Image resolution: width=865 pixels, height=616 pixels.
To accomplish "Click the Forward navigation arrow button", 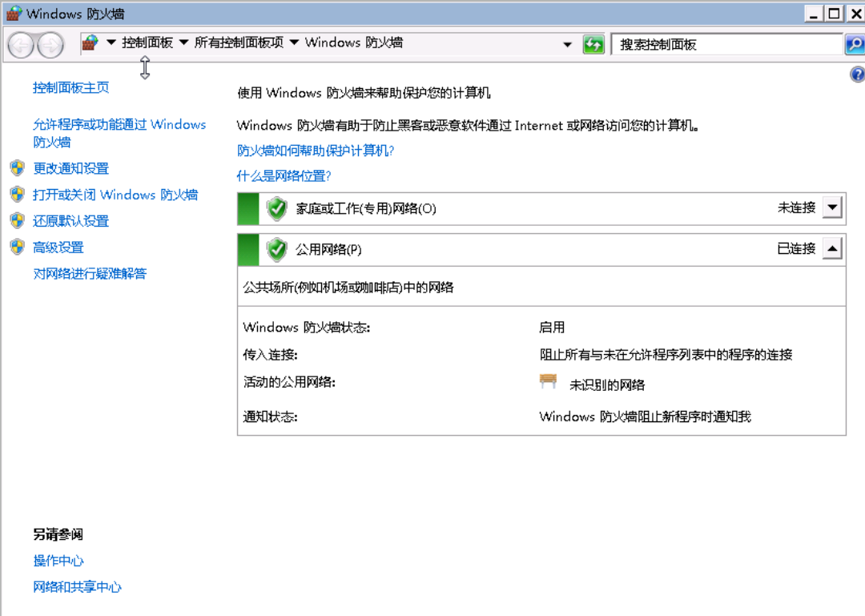I will tap(50, 46).
